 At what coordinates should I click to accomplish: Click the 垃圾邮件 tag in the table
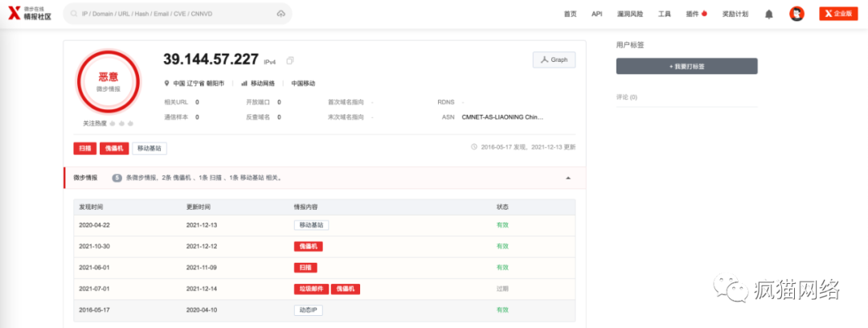[311, 289]
